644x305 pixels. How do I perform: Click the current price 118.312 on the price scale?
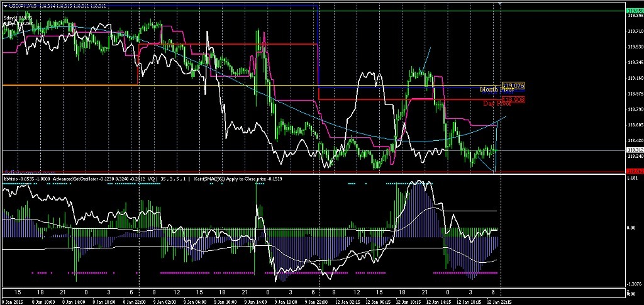[634, 151]
